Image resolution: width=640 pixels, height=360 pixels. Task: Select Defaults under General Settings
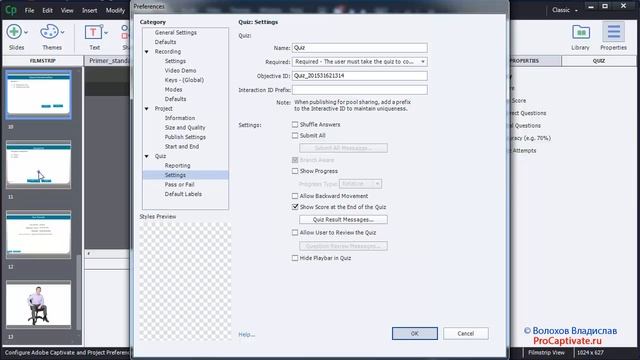[x=165, y=42]
